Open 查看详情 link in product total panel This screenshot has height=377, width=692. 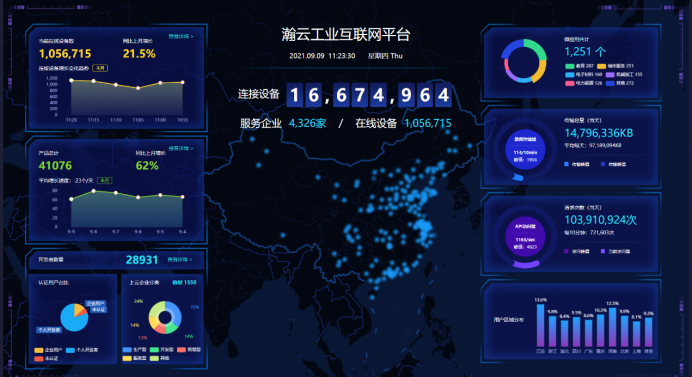pyautogui.click(x=181, y=148)
